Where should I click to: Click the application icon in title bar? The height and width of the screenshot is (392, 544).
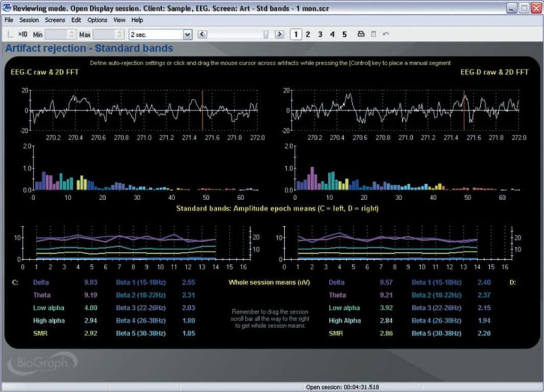pos(6,7)
